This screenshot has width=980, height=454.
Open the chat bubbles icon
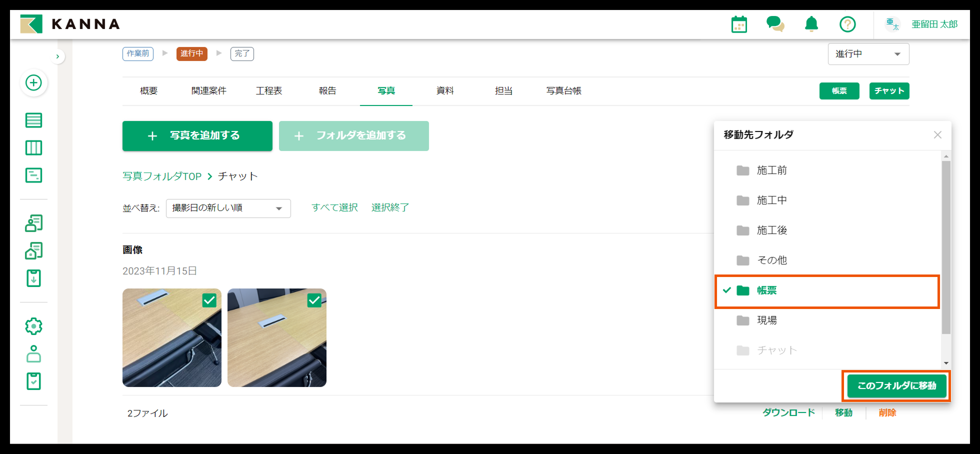point(774,24)
